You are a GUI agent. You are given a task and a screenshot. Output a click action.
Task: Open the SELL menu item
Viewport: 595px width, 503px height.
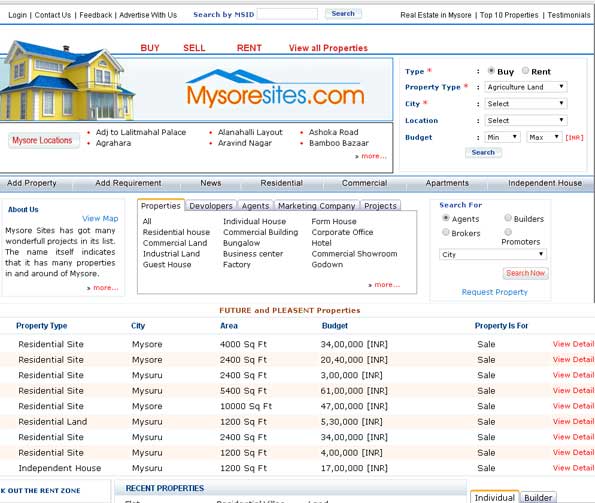[194, 48]
